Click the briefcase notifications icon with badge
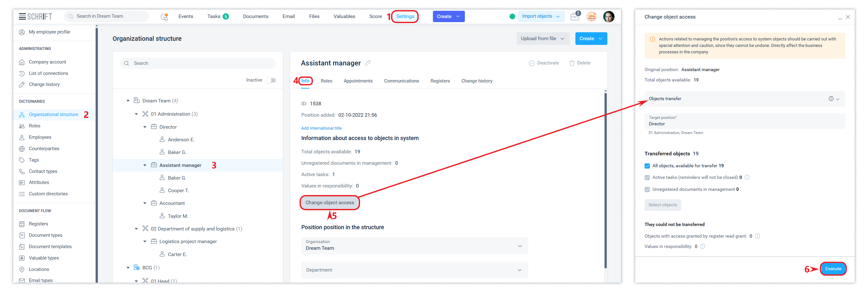The height and width of the screenshot is (294, 868). [575, 16]
